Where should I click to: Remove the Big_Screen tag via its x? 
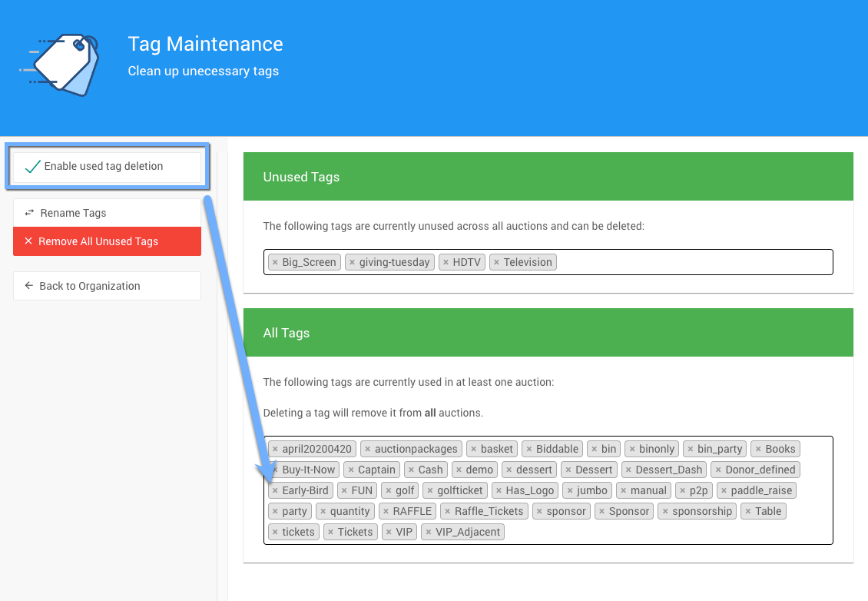tap(275, 263)
